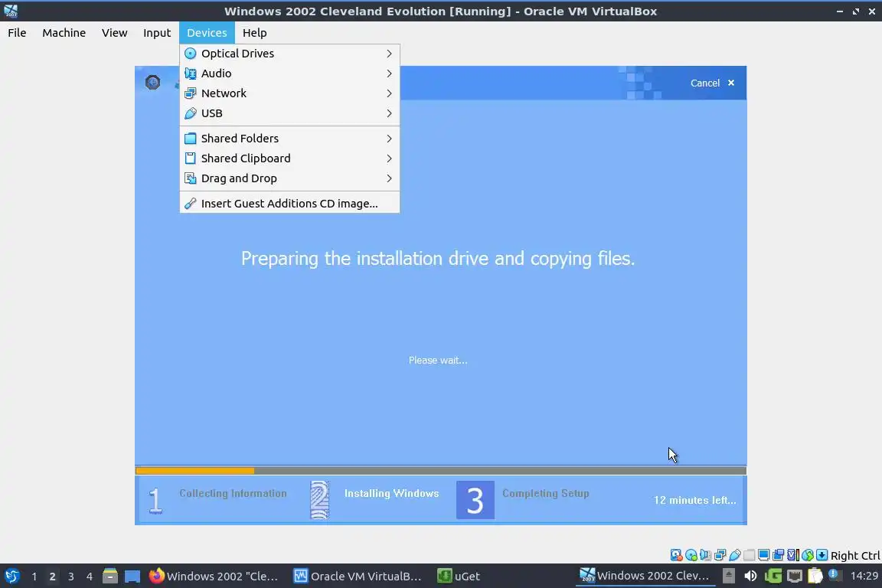The width and height of the screenshot is (882, 588).
Task: Click the recording status bar icon
Action: point(778,555)
